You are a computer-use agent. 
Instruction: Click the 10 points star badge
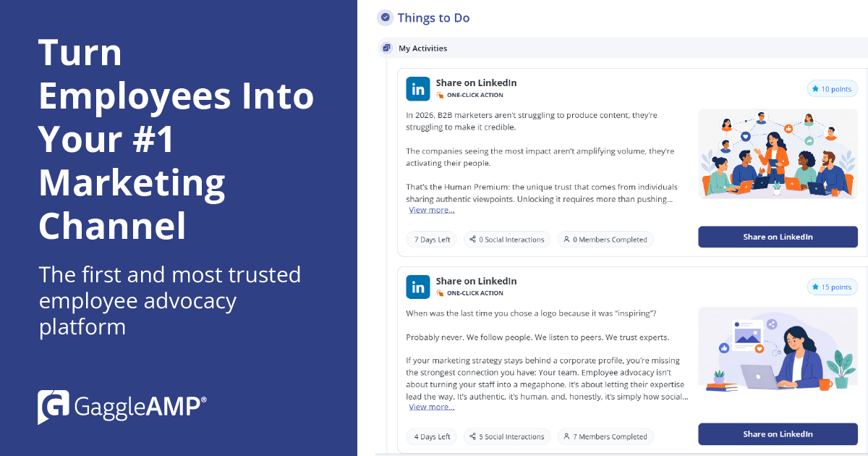(x=832, y=89)
